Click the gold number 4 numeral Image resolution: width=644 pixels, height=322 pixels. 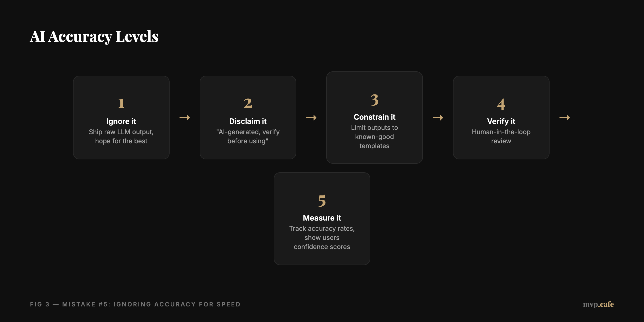[x=501, y=104]
